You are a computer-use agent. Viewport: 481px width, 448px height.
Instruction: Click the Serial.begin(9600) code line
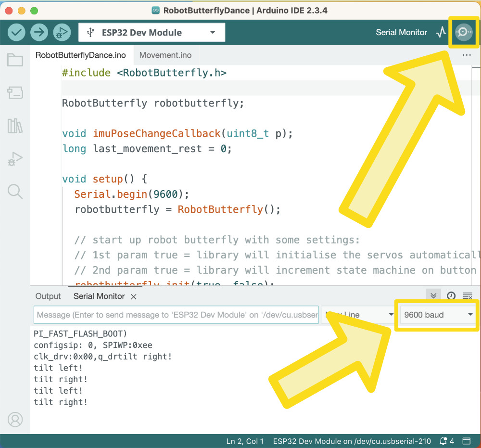pyautogui.click(x=132, y=194)
